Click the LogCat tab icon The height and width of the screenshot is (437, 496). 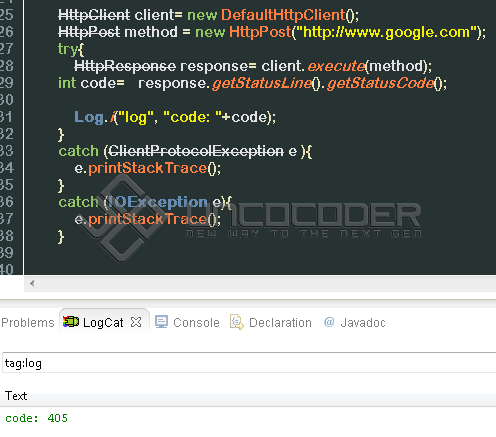(x=71, y=322)
